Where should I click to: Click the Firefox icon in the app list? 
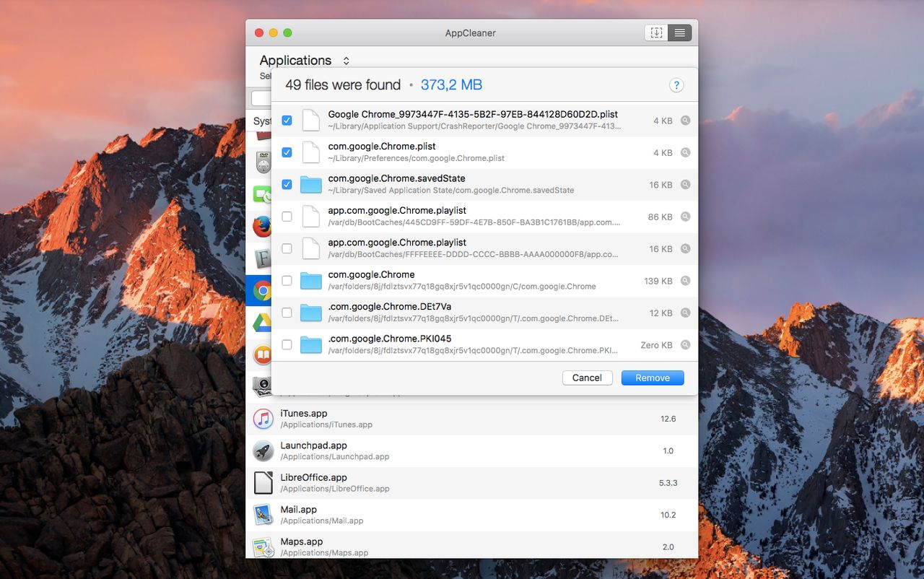[x=261, y=227]
